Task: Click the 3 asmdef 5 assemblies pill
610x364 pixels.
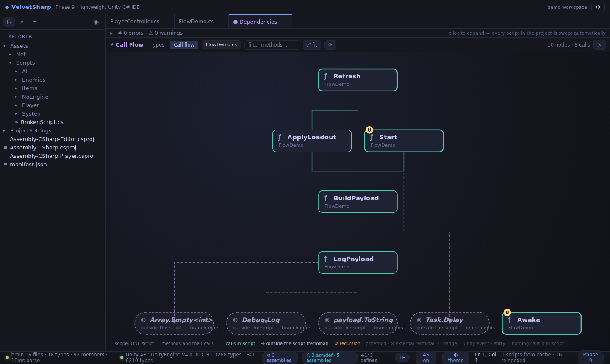Action: click(x=329, y=358)
